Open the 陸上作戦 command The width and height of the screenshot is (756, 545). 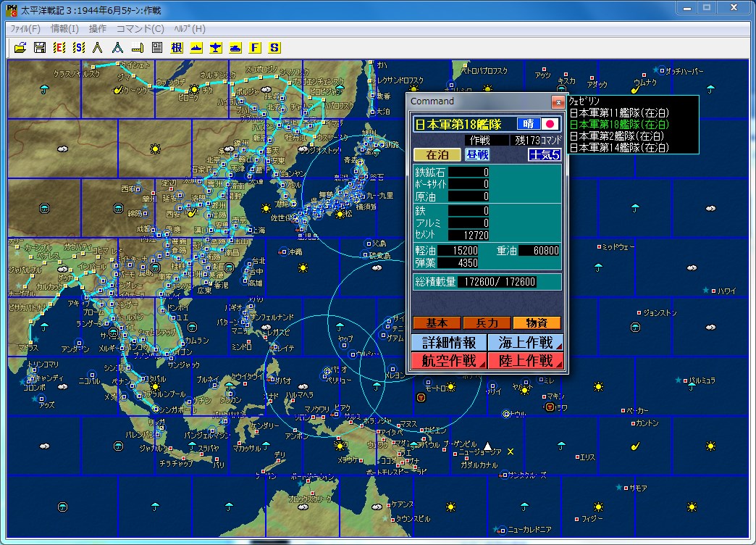click(x=526, y=361)
